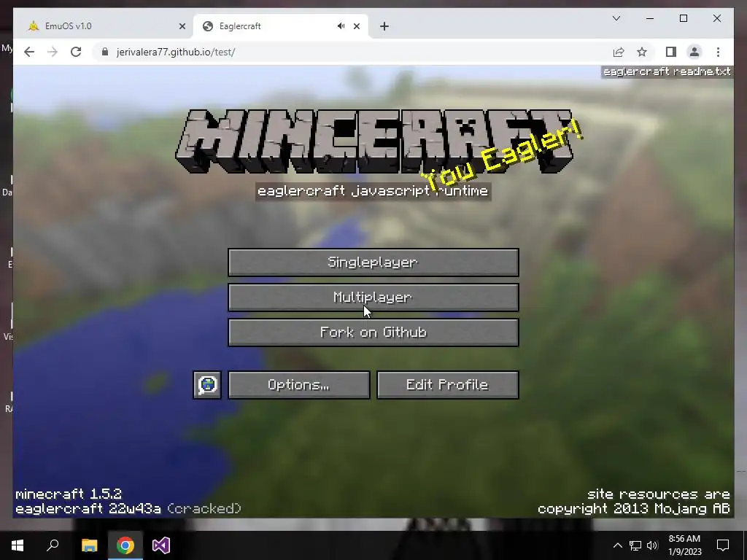Open the volume control in tray
Viewport: 747px width, 560px height.
(x=652, y=545)
